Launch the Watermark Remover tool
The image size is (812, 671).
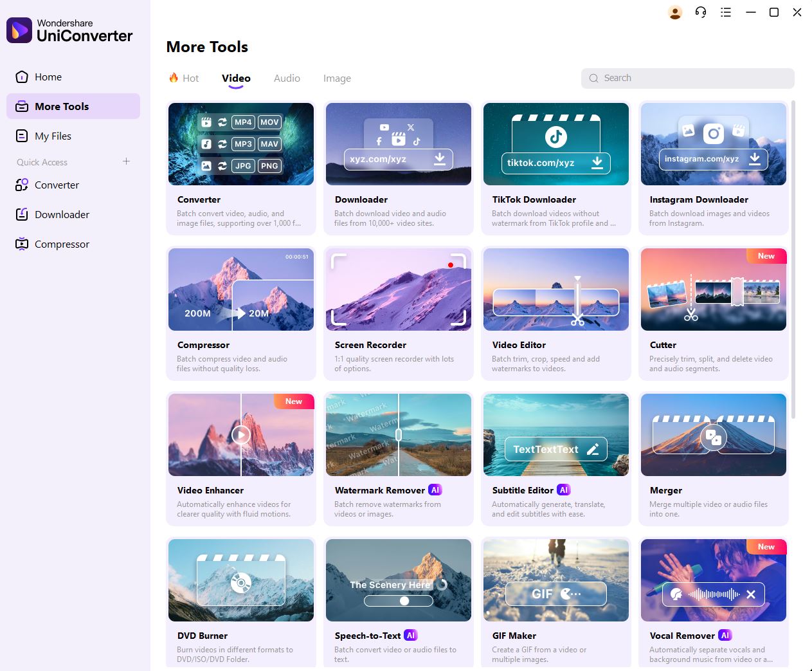(x=399, y=457)
